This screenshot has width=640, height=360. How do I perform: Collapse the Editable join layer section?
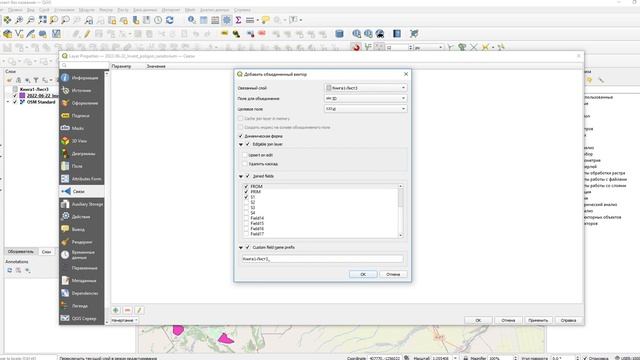point(241,144)
